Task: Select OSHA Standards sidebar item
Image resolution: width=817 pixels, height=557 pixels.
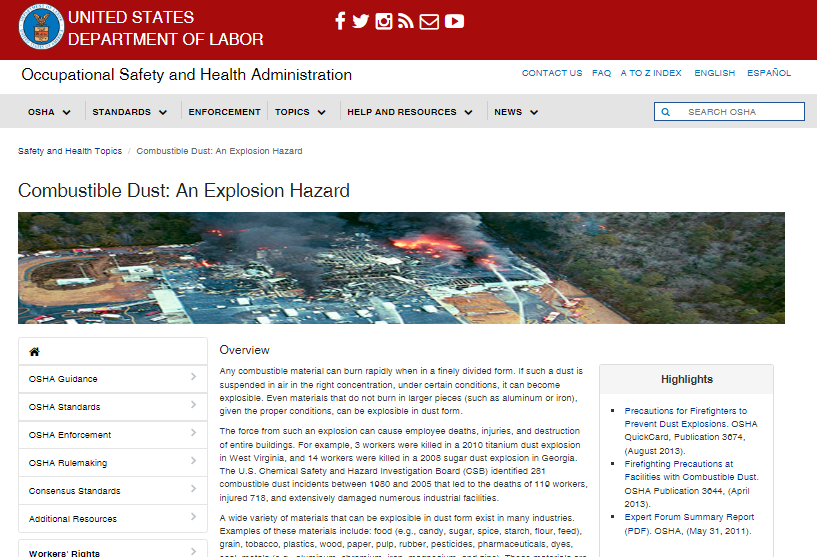Action: coord(113,407)
